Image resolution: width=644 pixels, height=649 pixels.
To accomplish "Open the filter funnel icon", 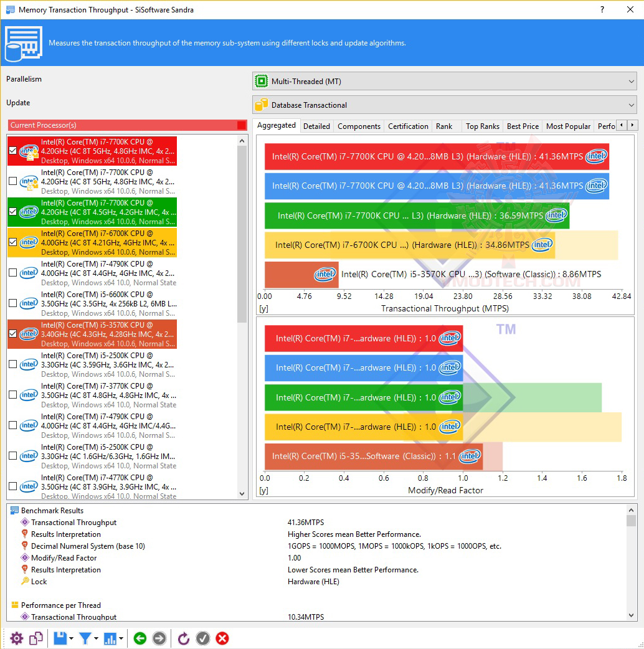I will (85, 638).
